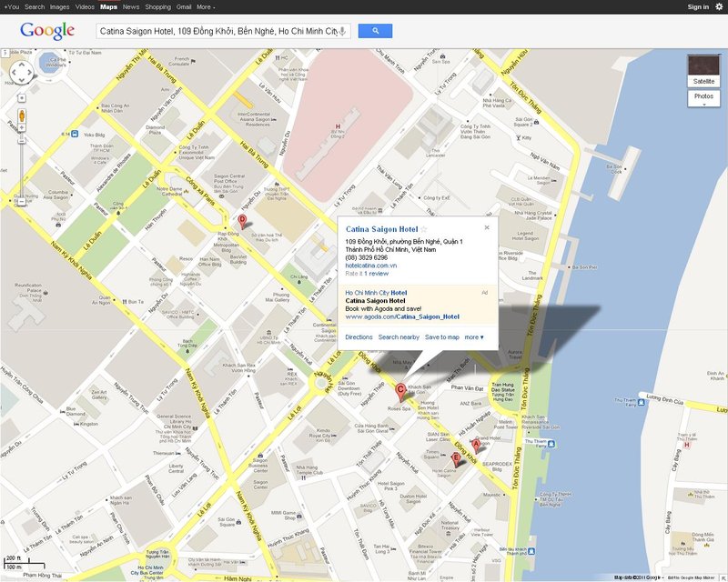The height and width of the screenshot is (582, 728).
Task: Open the Images tab in top bar
Action: click(x=59, y=7)
